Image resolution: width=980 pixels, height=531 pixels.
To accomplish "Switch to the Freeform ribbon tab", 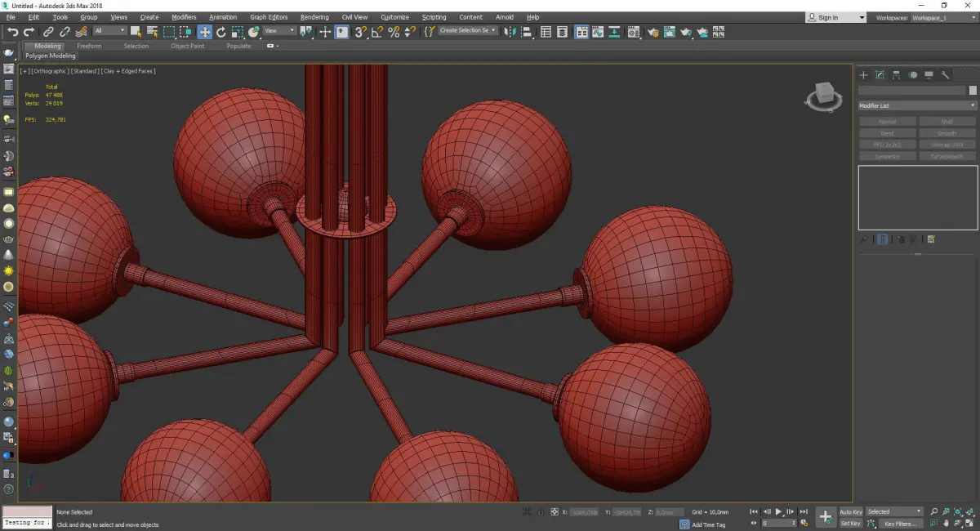I will pyautogui.click(x=89, y=46).
